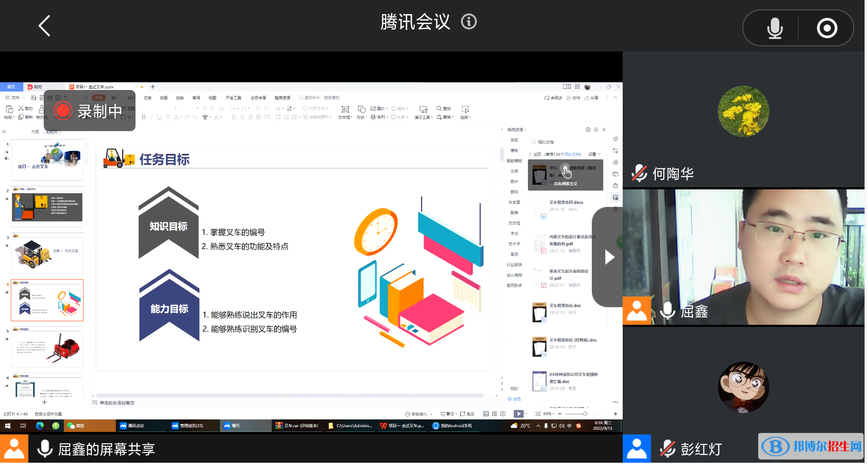This screenshot has width=868, height=464.
Task: Switch to the 大纲 outline tab
Action: click(x=35, y=132)
